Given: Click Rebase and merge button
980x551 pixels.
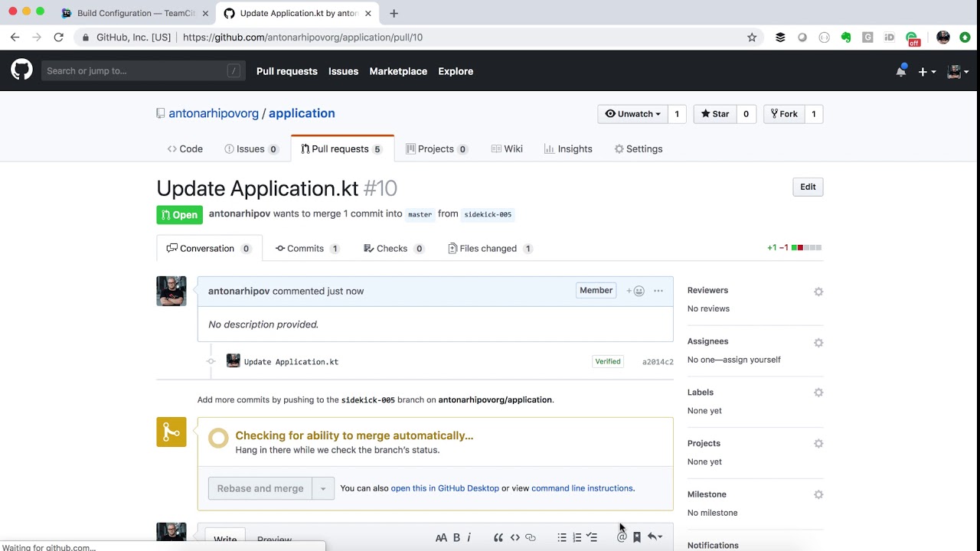Looking at the screenshot, I should [x=260, y=488].
